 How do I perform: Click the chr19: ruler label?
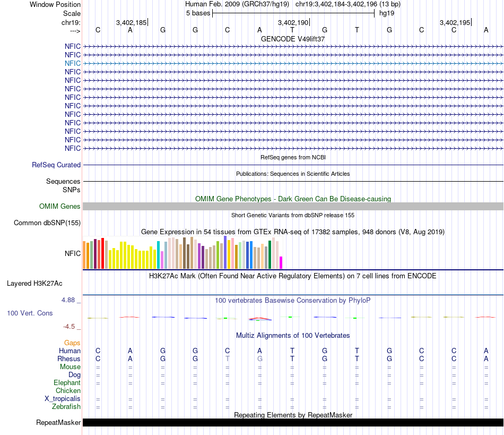coord(71,22)
